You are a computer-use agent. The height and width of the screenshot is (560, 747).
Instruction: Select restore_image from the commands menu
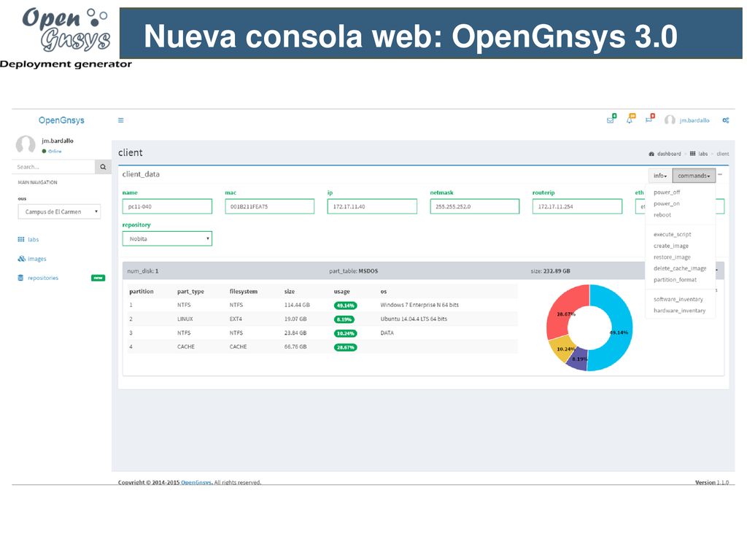pos(672,257)
